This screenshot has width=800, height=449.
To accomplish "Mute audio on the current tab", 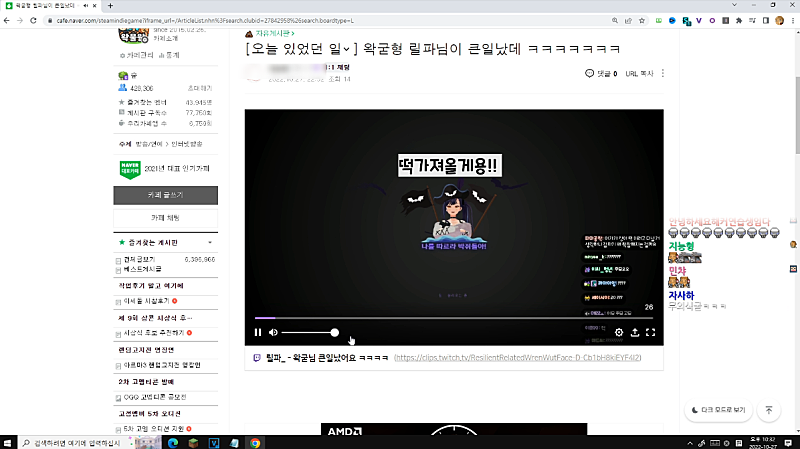I will [85, 6].
